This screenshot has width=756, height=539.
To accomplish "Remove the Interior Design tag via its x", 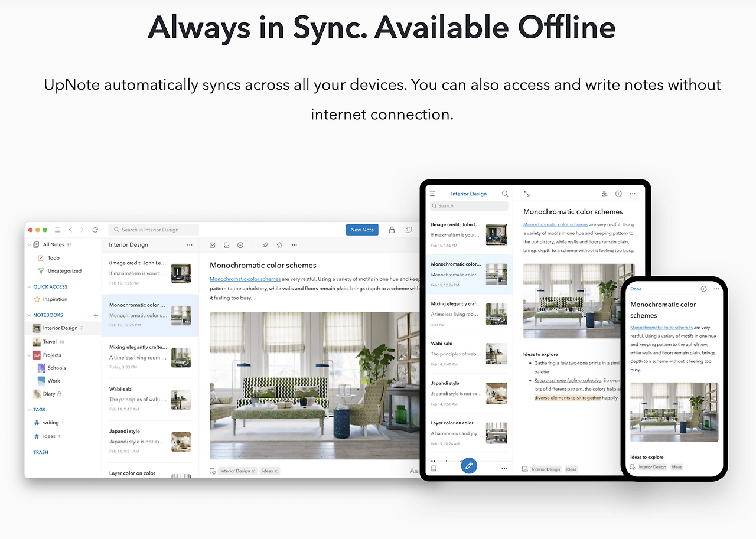I will (x=253, y=471).
